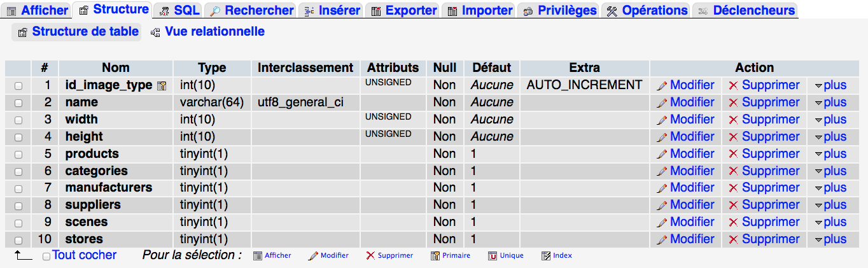Expand the plus options for scenes
The height and width of the screenshot is (268, 868).
point(830,222)
